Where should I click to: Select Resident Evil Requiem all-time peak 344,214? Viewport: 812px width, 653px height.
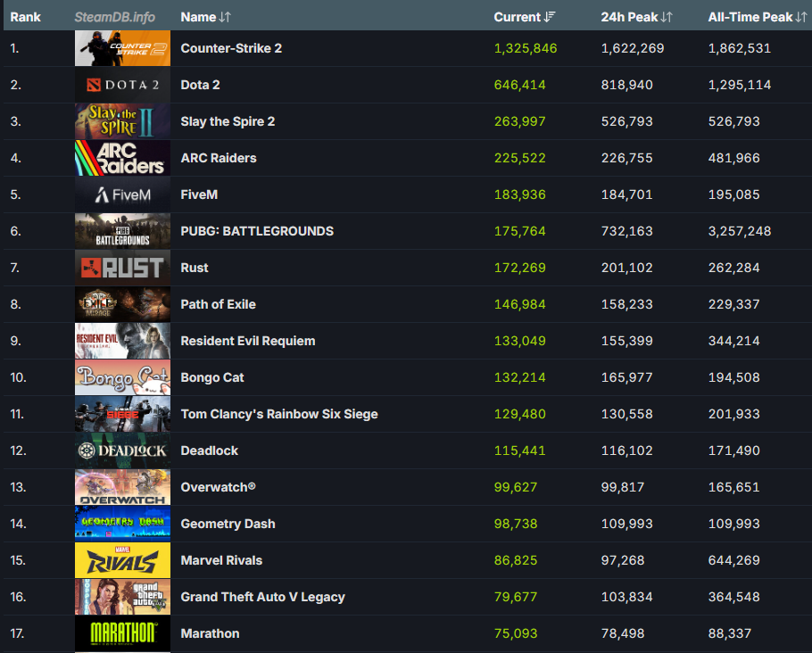pyautogui.click(x=733, y=341)
